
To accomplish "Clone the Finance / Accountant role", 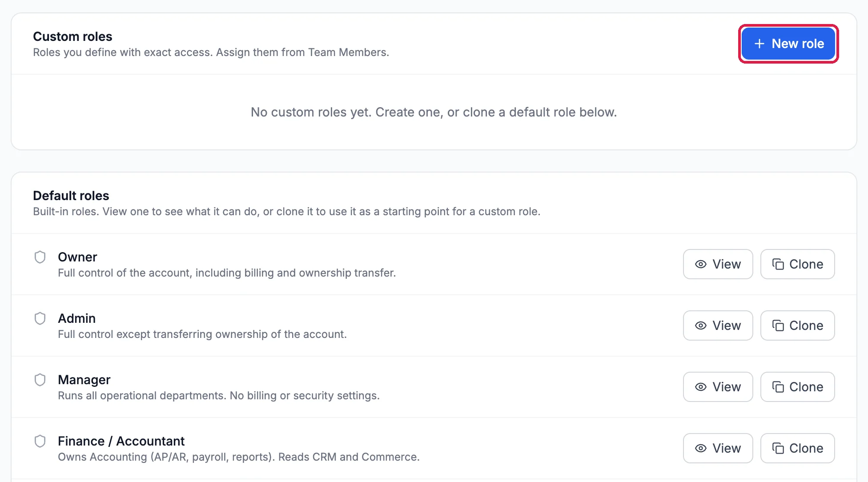I will point(797,448).
